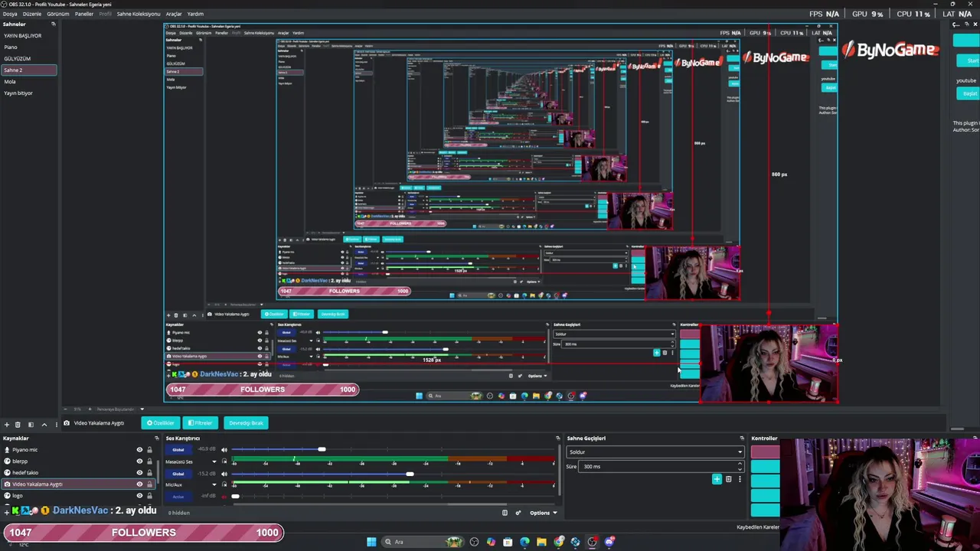980x551 pixels.
Task: Open Microsoft Edge from taskbar
Action: [x=524, y=542]
